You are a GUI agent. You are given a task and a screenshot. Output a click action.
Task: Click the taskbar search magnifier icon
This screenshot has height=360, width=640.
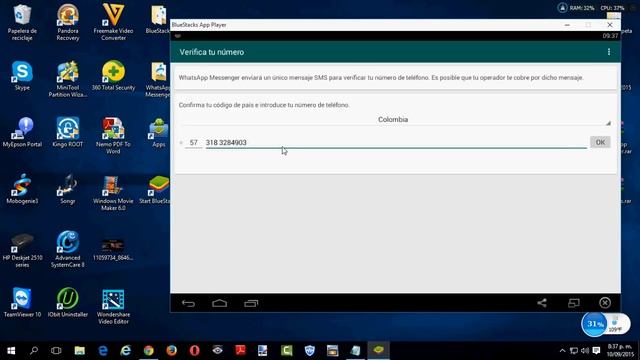click(x=34, y=351)
